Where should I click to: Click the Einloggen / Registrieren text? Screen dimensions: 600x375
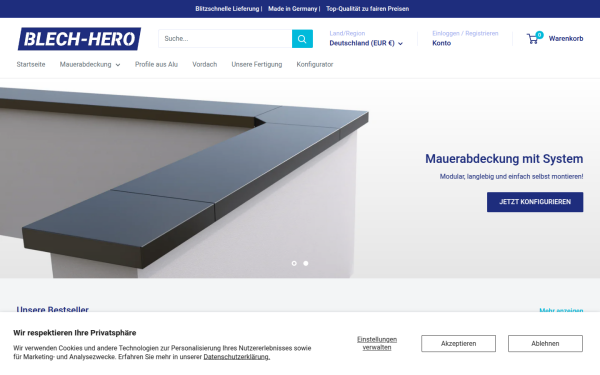coord(465,33)
